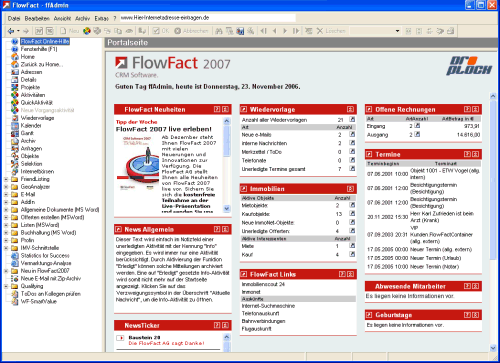
Task: Click the Abbrechen toolbar button
Action: (x=192, y=31)
